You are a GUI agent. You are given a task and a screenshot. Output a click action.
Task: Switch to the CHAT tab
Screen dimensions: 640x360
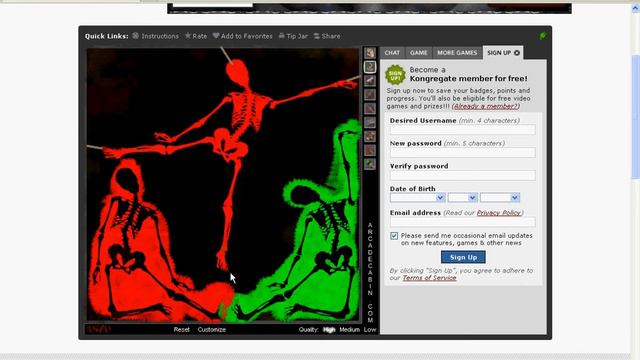pyautogui.click(x=392, y=53)
